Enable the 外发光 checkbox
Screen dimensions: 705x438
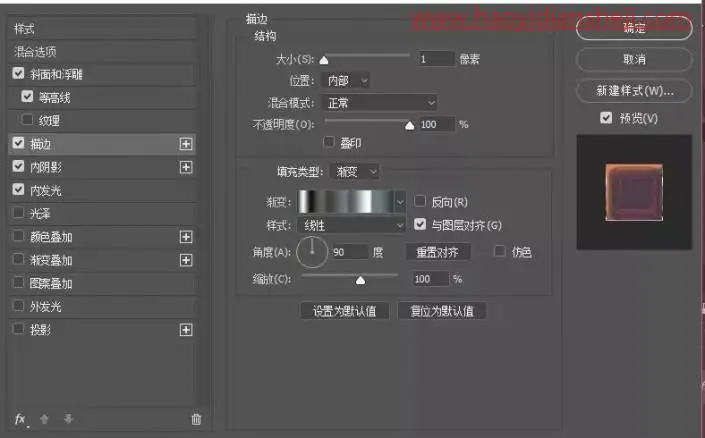pyautogui.click(x=18, y=306)
